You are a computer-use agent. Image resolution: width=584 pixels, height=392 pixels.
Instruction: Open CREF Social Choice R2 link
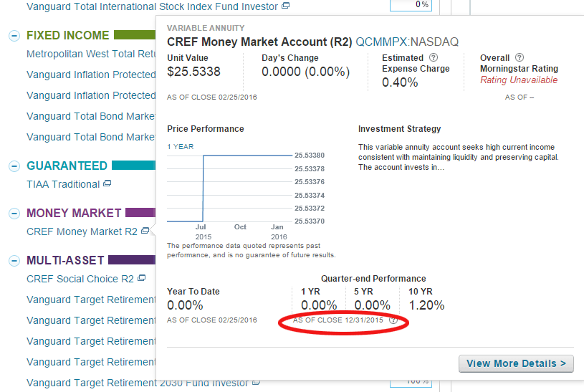[x=80, y=279]
